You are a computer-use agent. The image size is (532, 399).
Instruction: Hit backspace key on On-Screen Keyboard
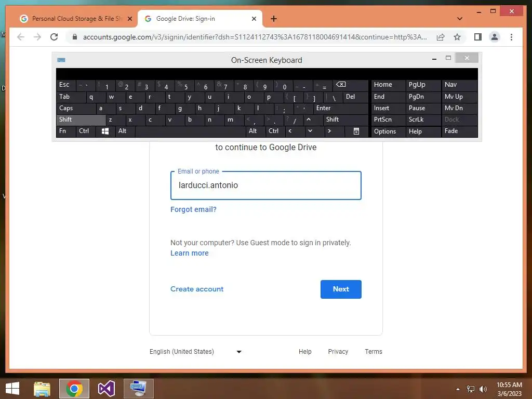coord(350,85)
